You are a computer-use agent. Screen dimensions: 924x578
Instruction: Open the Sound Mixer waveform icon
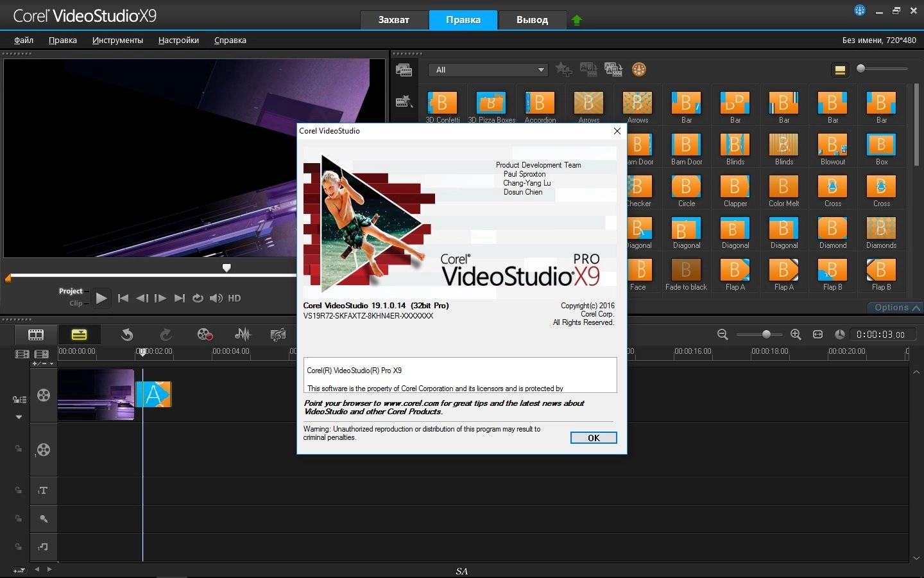pyautogui.click(x=243, y=335)
